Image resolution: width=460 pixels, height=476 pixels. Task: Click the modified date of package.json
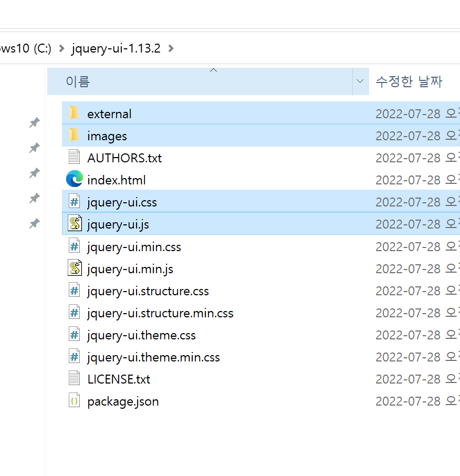click(417, 401)
